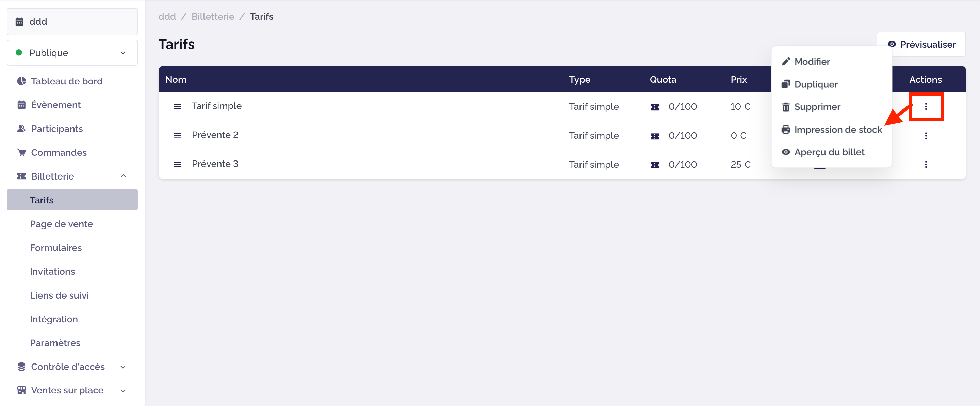Choose Modifier in the context menu

coord(831,62)
